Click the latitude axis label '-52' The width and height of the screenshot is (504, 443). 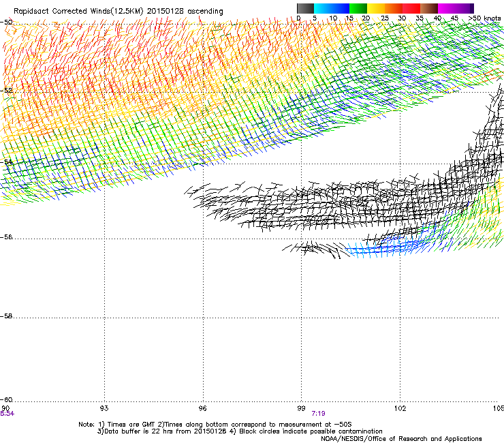(x=6, y=91)
